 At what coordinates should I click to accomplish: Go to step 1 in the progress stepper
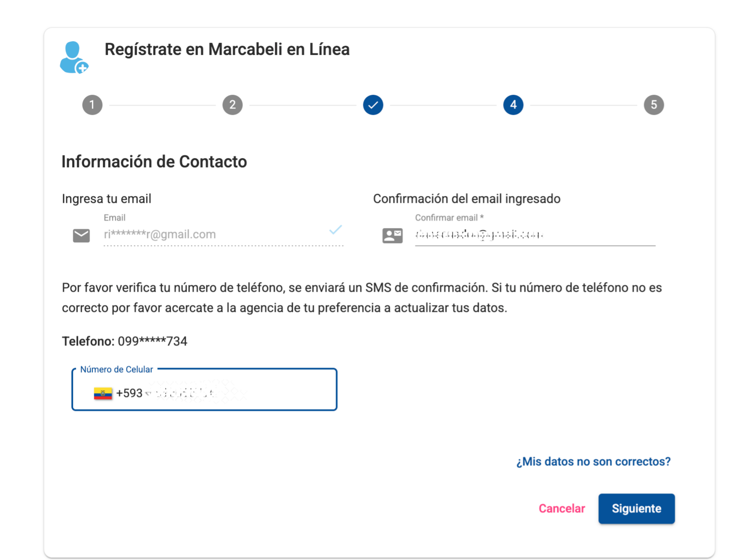pos(92,105)
